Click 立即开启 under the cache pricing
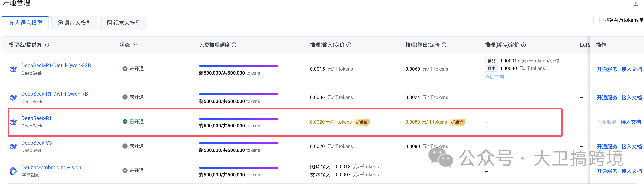Image resolution: width=644 pixels, height=184 pixels. click(x=494, y=77)
